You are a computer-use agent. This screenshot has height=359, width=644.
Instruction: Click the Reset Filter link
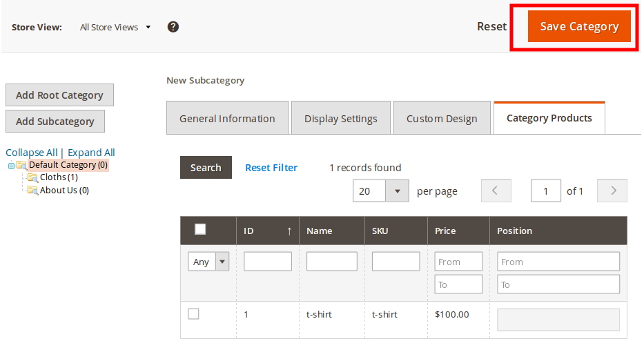[271, 168]
